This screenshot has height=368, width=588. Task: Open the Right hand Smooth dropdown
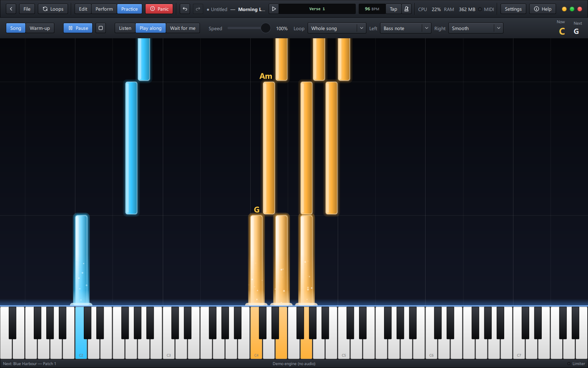(476, 28)
